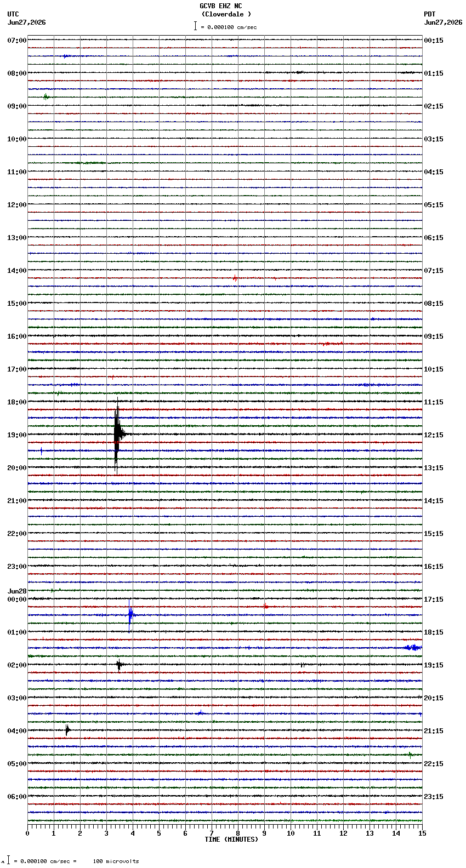Select the 09:00 UTC row label

(x=17, y=106)
